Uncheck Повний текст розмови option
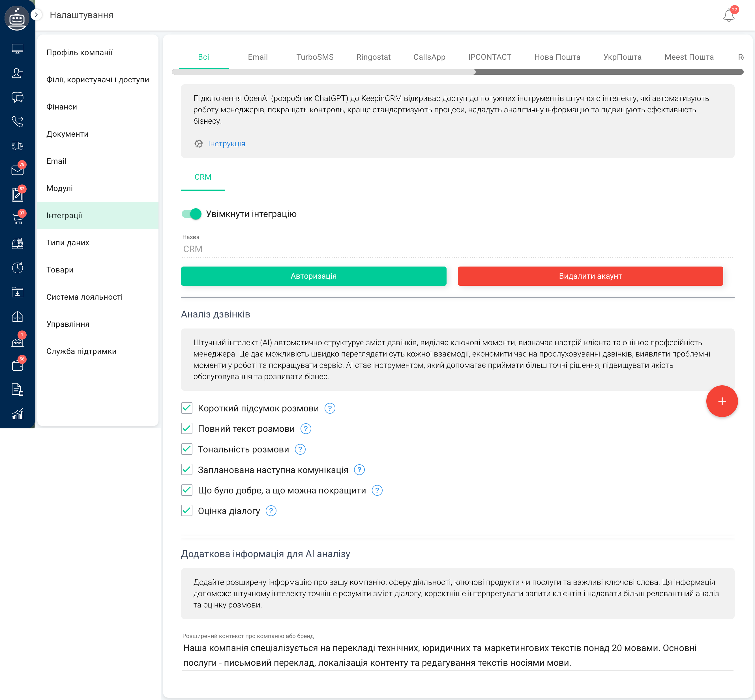The width and height of the screenshot is (755, 700). coord(186,428)
